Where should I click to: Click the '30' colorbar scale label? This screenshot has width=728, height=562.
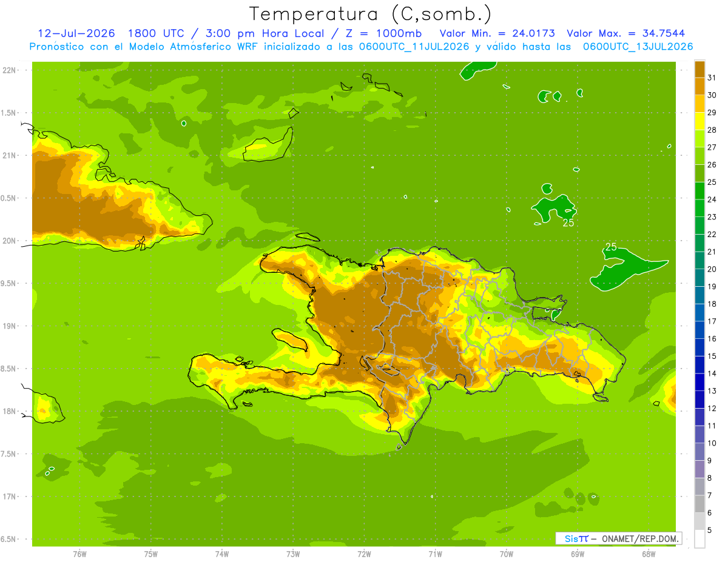pos(712,95)
